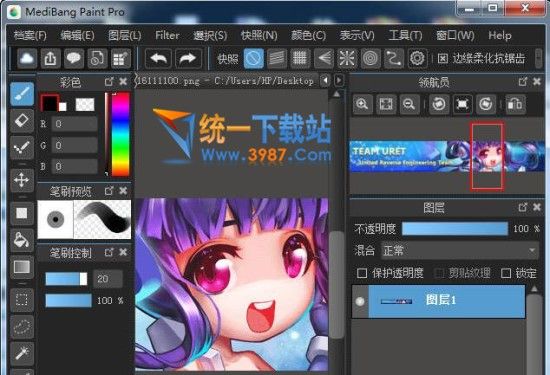Redo the last action
The image size is (550, 375).
point(188,58)
